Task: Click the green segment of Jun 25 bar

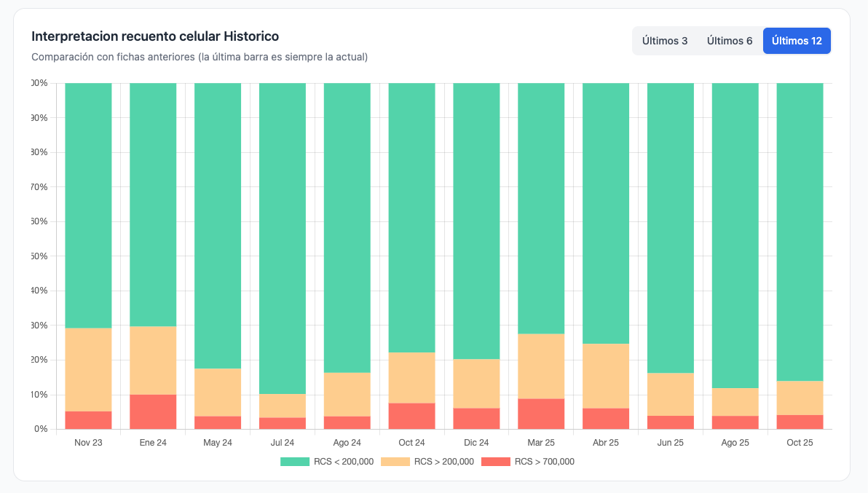Action: 671,228
